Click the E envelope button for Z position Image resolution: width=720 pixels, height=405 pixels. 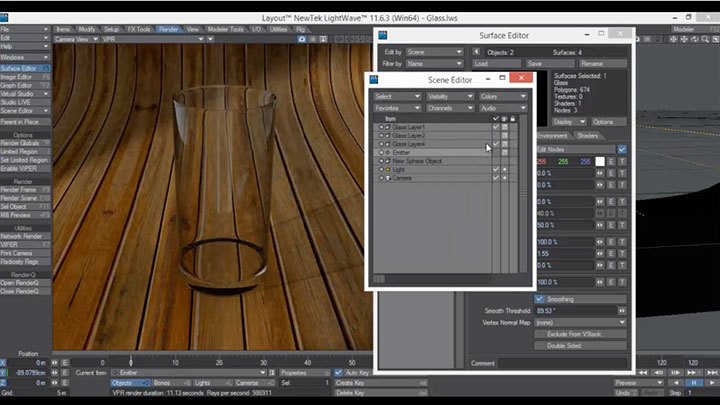pyautogui.click(x=65, y=383)
